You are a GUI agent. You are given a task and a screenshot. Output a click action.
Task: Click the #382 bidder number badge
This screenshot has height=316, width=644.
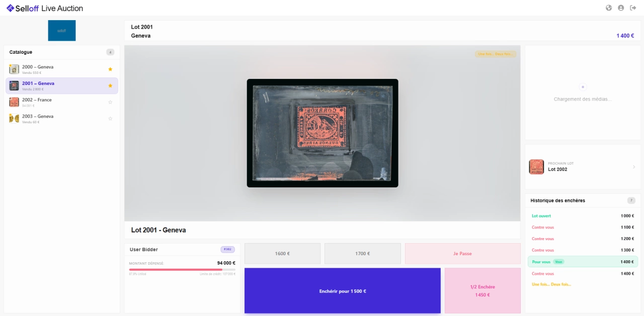(x=227, y=250)
